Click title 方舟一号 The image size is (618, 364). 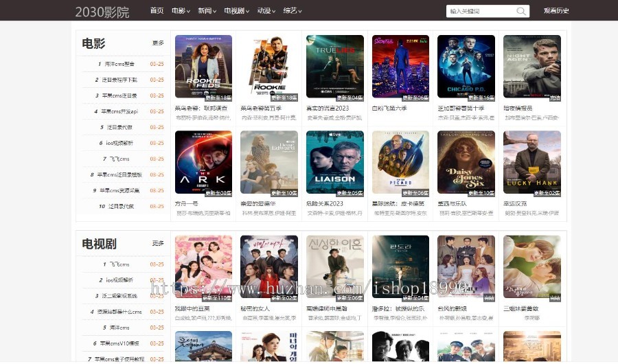pos(186,204)
